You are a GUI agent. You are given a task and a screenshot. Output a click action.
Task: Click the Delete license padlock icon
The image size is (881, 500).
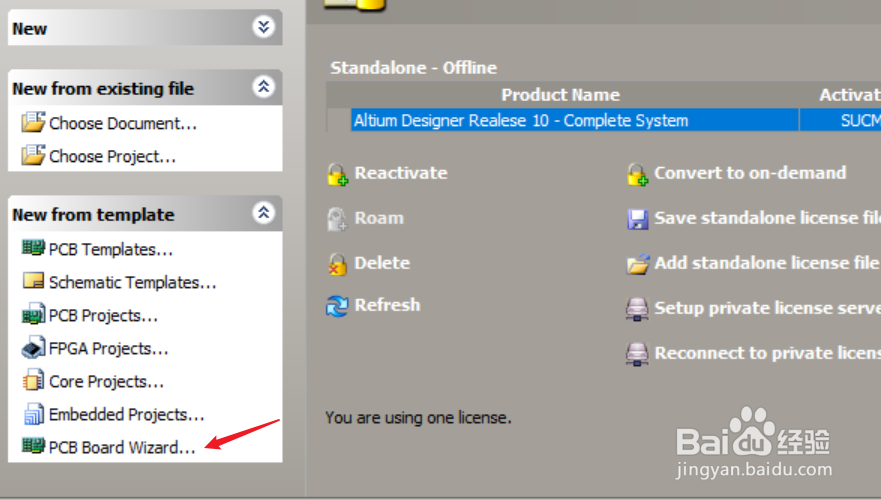[338, 264]
